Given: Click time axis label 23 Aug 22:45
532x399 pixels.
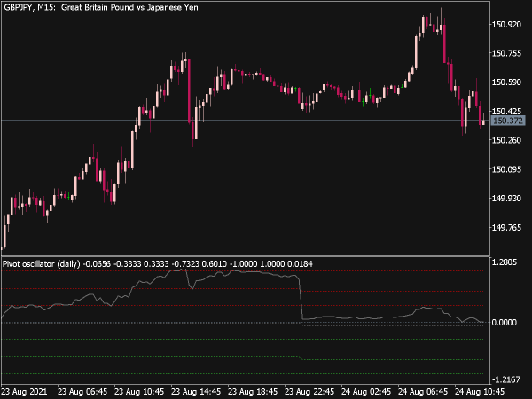Looking at the screenshot, I should (309, 392).
